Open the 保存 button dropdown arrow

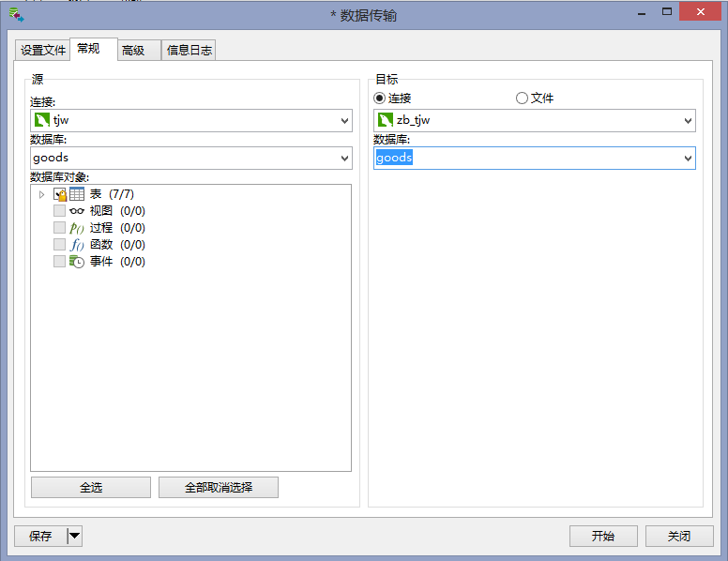point(75,537)
